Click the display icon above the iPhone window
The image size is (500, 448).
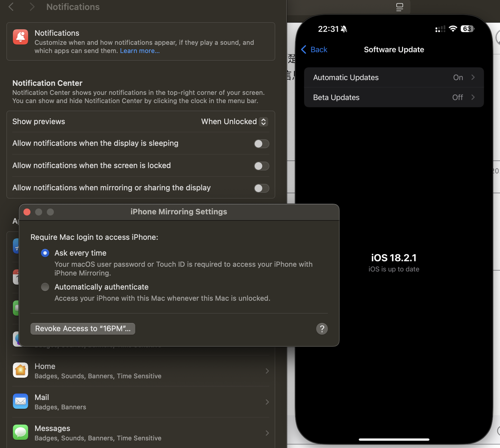pyautogui.click(x=400, y=7)
